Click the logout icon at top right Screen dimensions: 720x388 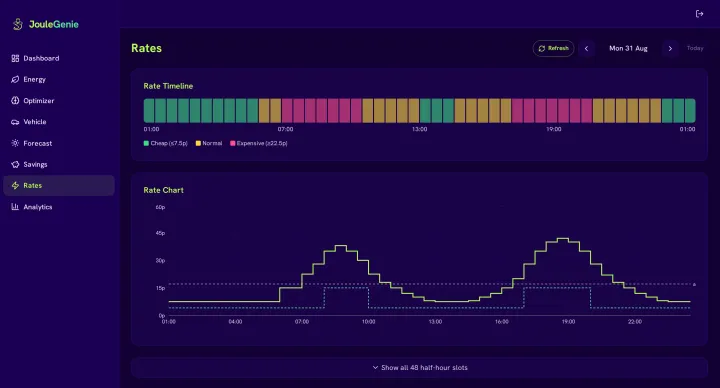tap(699, 14)
